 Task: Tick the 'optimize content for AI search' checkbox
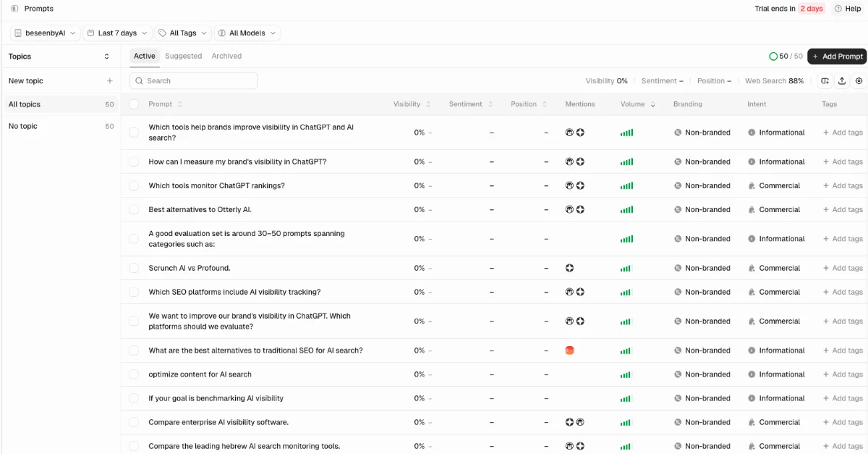(134, 374)
